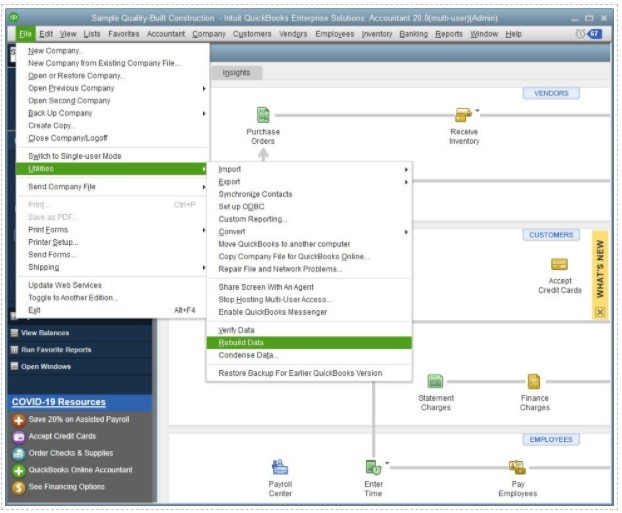Select Update Web Services

[x=112, y=285]
